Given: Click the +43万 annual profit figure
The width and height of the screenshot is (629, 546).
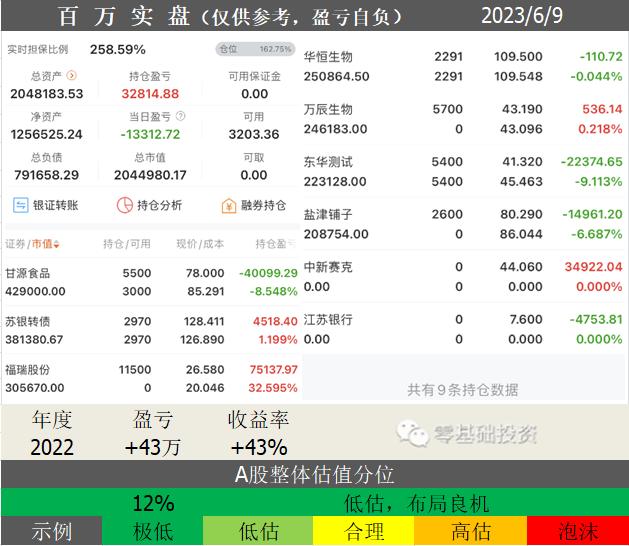Looking at the screenshot, I should click(x=152, y=447).
